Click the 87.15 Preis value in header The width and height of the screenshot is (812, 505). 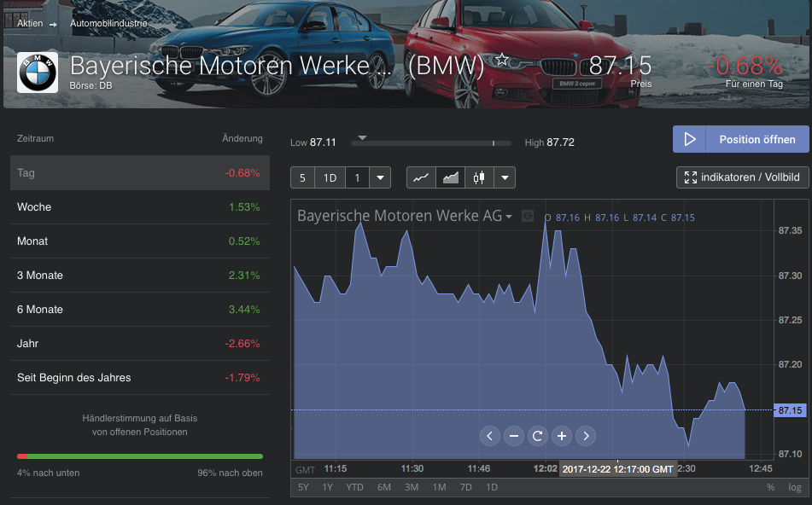tap(621, 66)
